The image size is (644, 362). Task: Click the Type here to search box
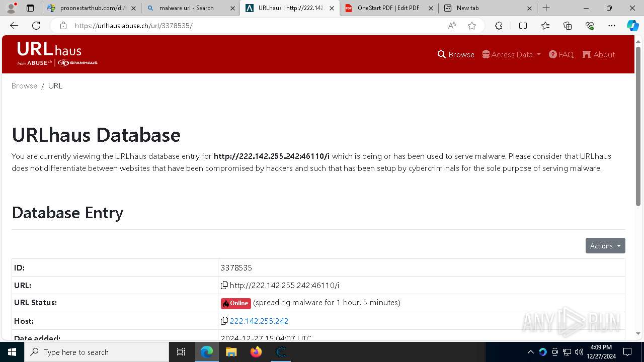point(97,352)
